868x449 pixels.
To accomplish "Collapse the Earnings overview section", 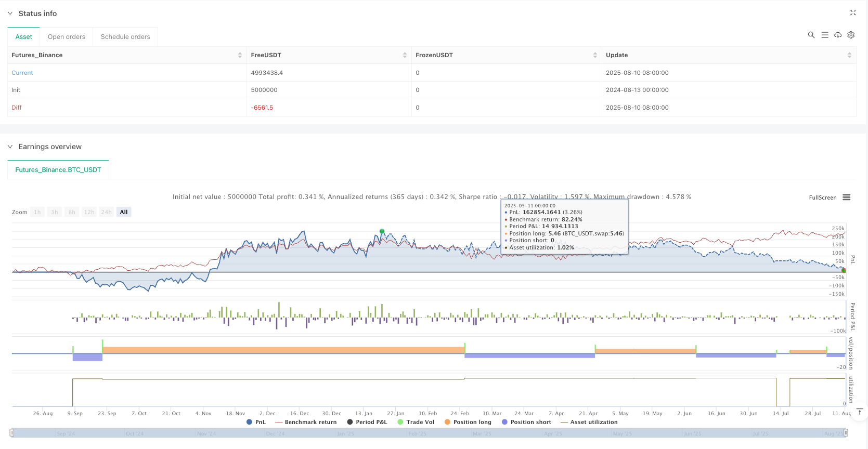I will pyautogui.click(x=10, y=147).
